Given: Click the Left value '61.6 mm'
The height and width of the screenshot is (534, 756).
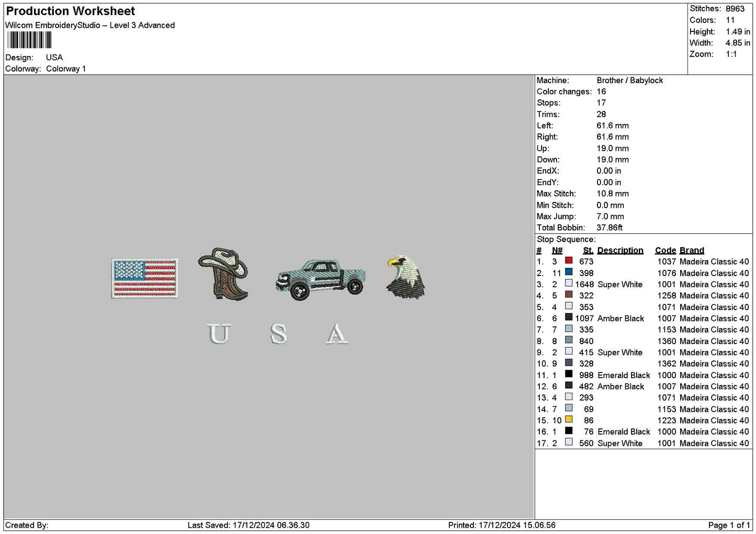Looking at the screenshot, I should (613, 126).
